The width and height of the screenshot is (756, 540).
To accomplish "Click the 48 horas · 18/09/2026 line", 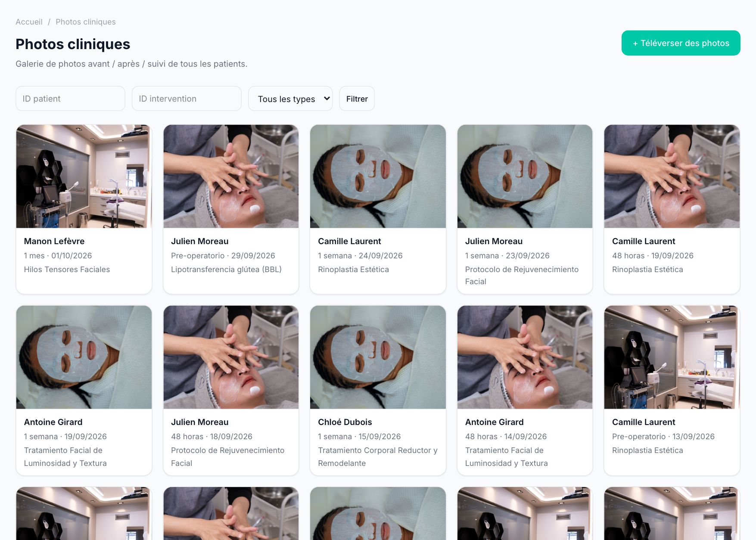I will tap(212, 437).
